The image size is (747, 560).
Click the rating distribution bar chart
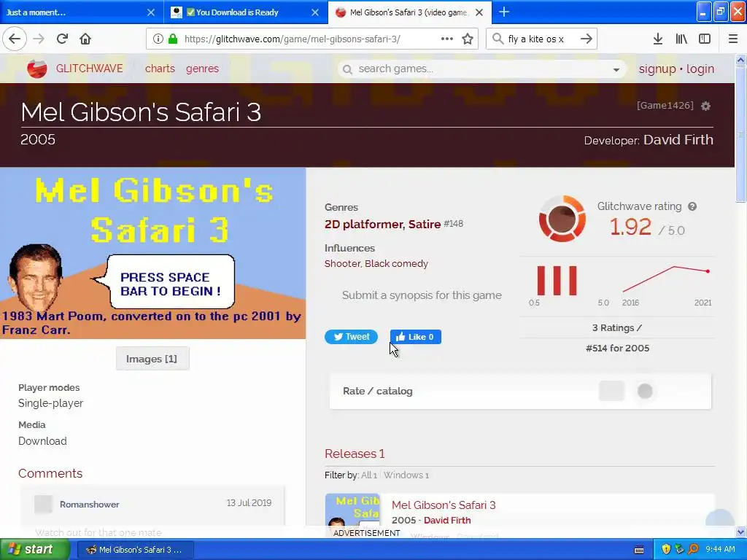coord(557,281)
